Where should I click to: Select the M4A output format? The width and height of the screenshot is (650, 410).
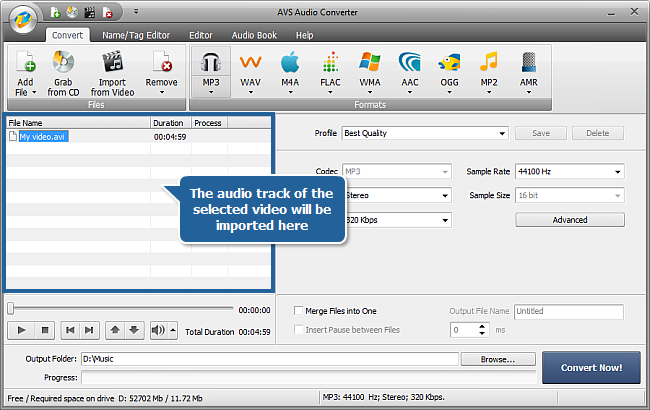(290, 68)
